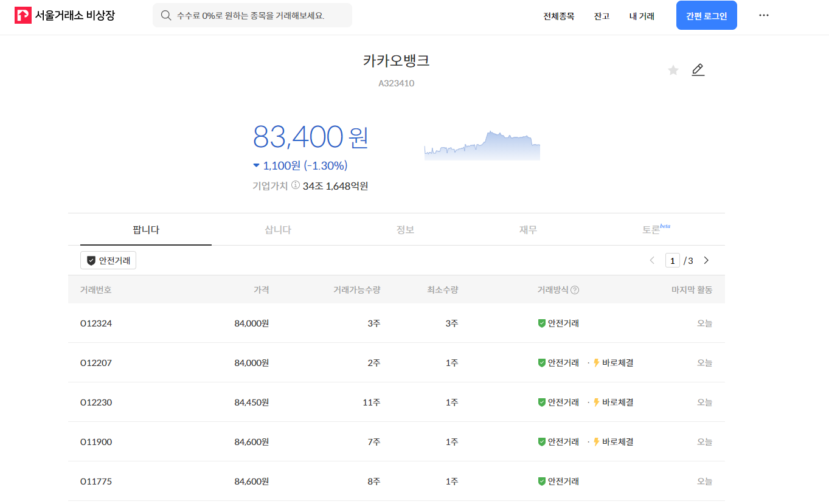The image size is (829, 504).
Task: Click the stock search input field
Action: point(252,15)
